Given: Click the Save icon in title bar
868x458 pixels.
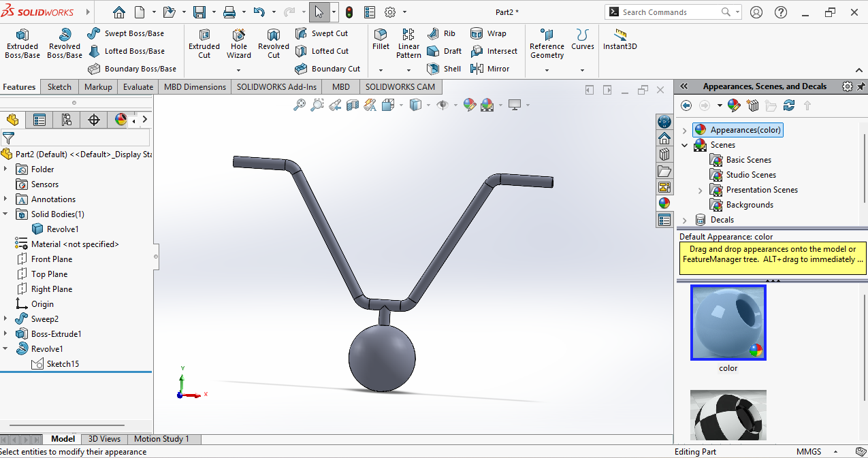Looking at the screenshot, I should pos(199,12).
